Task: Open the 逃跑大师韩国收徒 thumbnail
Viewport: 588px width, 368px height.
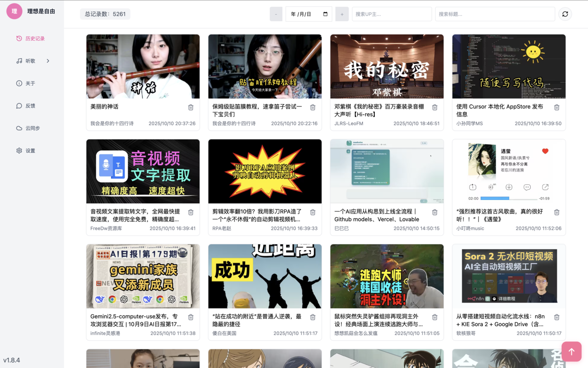Action: (387, 276)
